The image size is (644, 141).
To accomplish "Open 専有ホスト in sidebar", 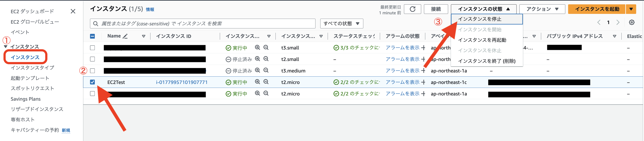I will pos(22,120).
